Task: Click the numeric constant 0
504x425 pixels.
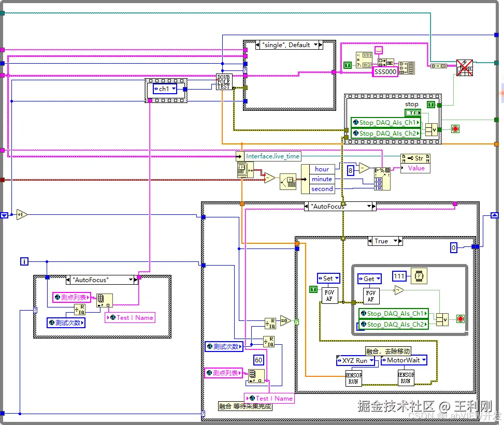Action: 454,247
